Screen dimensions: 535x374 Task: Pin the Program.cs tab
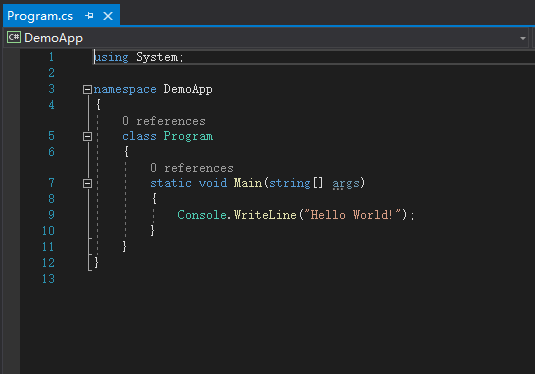(89, 16)
